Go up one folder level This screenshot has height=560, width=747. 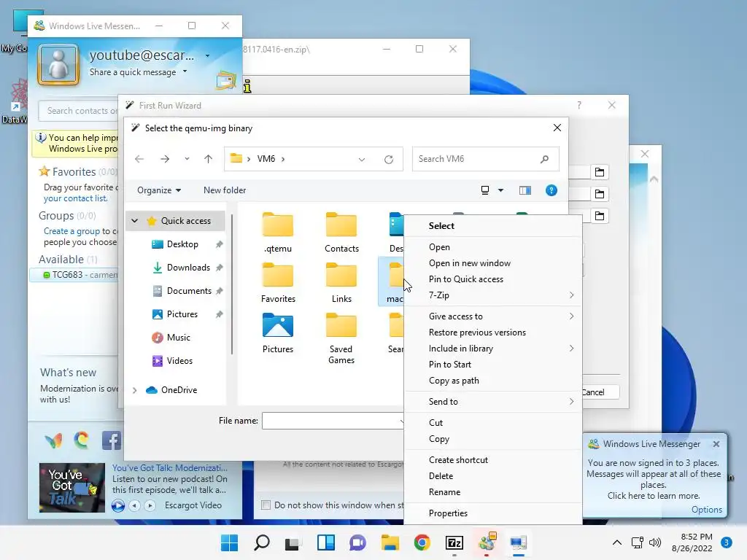(x=208, y=159)
